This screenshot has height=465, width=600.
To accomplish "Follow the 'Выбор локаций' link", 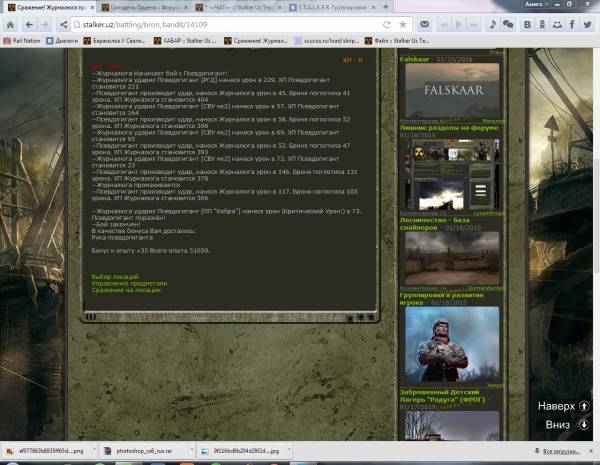I will click(115, 277).
